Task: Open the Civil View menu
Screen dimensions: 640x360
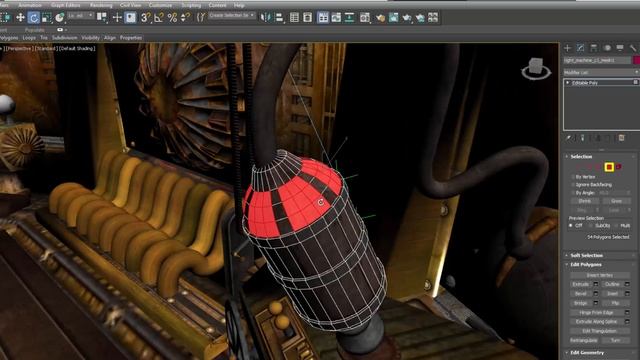Action: (x=131, y=5)
